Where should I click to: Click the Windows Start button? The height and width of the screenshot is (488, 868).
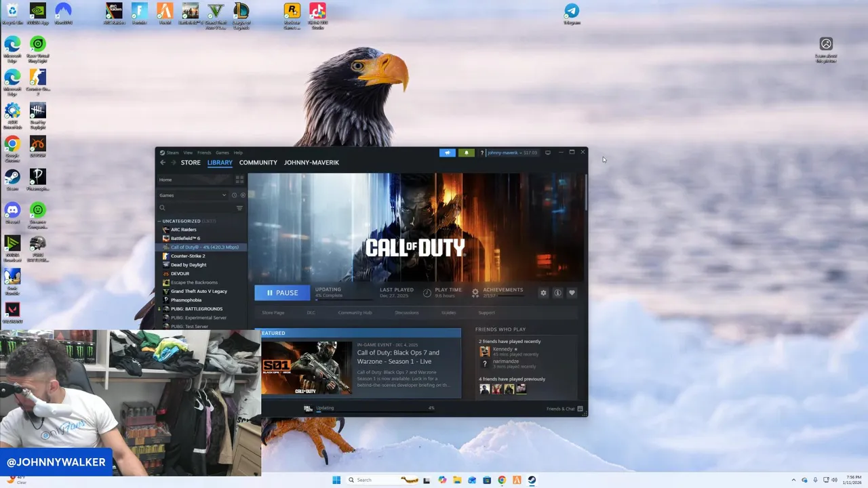336,480
